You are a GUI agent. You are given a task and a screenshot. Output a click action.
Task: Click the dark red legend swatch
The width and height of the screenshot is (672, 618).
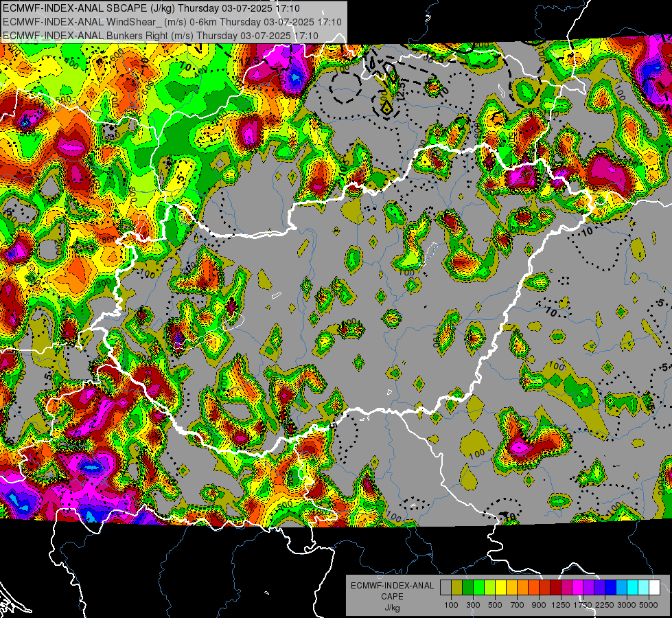(x=556, y=587)
